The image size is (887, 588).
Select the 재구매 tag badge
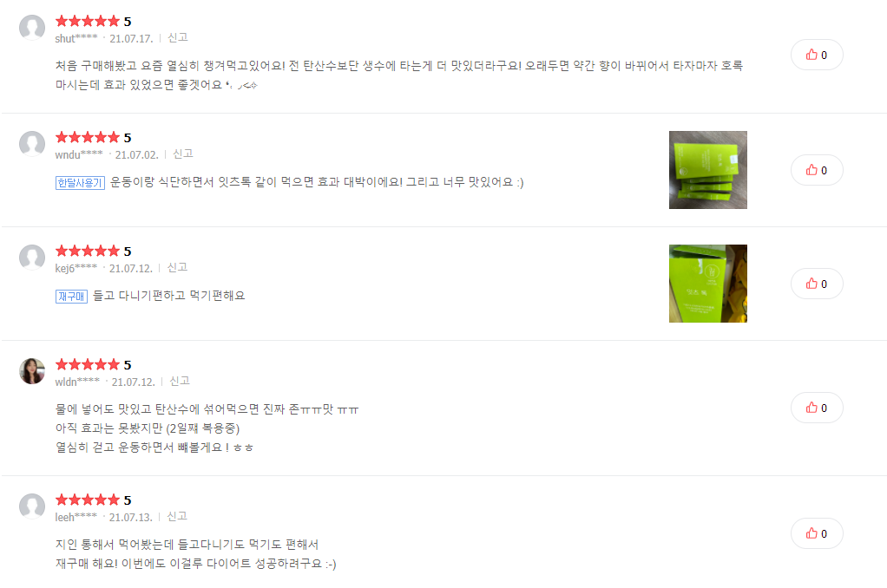(x=71, y=297)
